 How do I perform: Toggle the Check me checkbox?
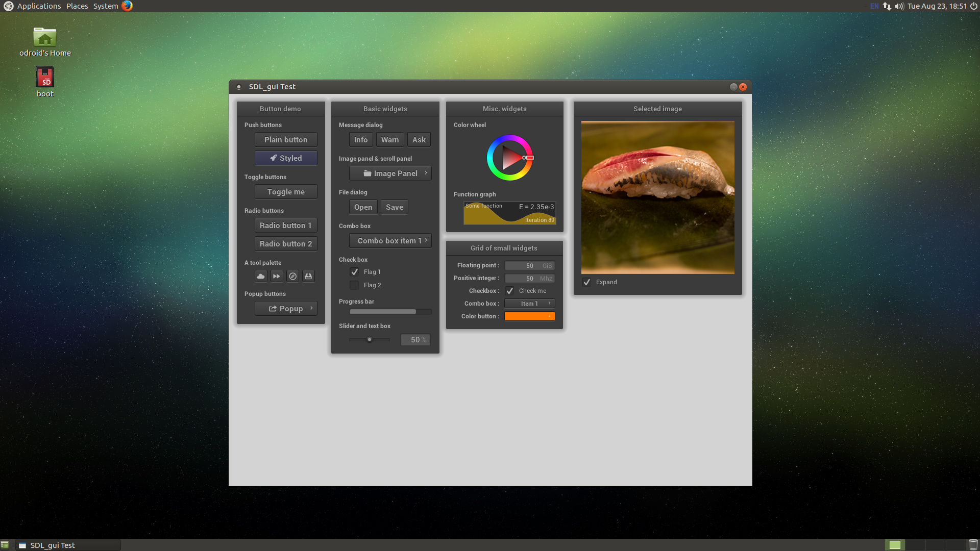click(509, 291)
